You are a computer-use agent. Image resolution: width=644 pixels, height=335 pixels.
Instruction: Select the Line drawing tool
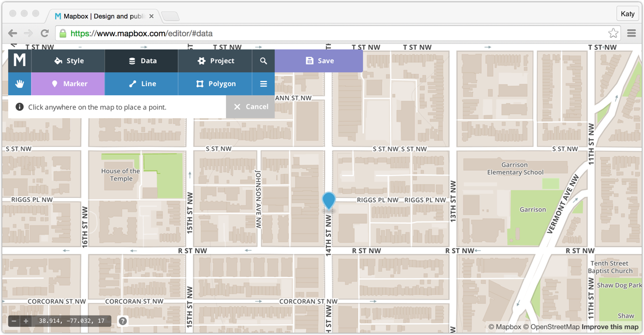(x=141, y=84)
